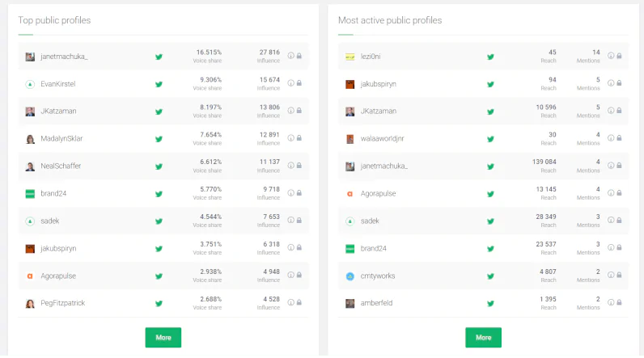The image size is (644, 358).
Task: Click janetmachuka_ avatar in Top public profiles
Action: click(x=30, y=57)
